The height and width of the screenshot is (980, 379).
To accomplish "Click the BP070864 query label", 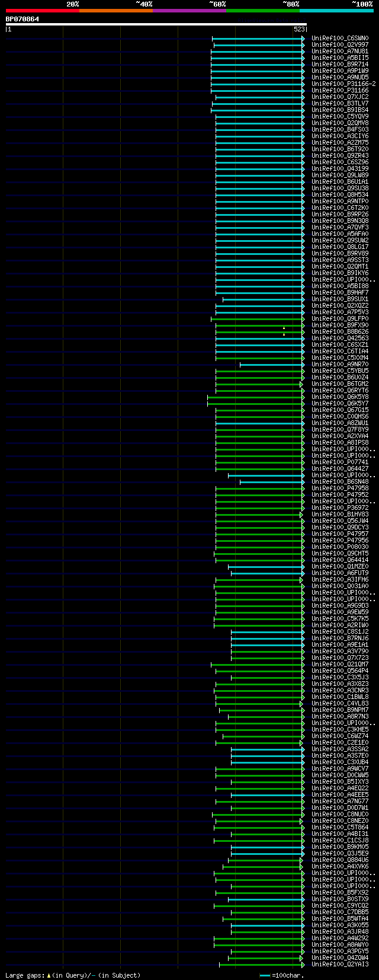I will coord(23,19).
